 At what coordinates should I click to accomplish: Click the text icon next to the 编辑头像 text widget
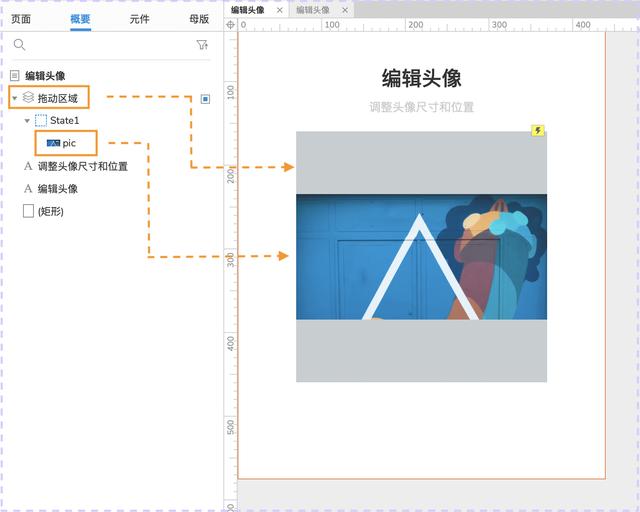tap(28, 189)
